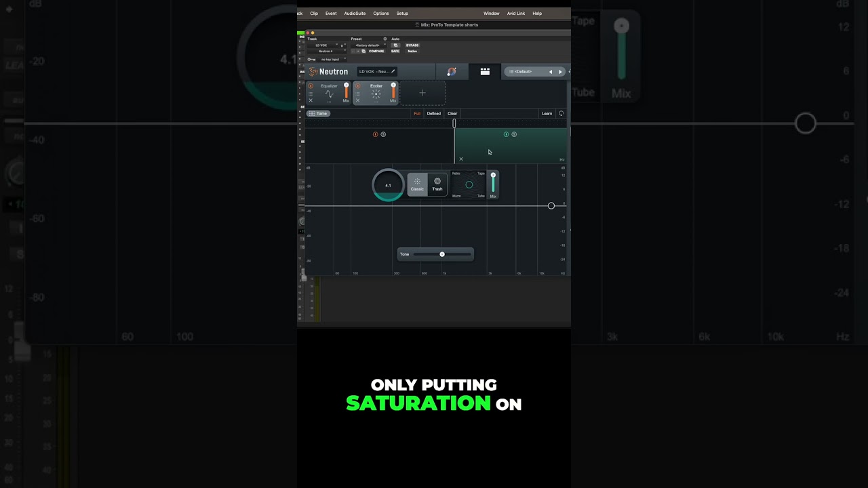
Task: Click the key input key icon
Action: point(311,59)
